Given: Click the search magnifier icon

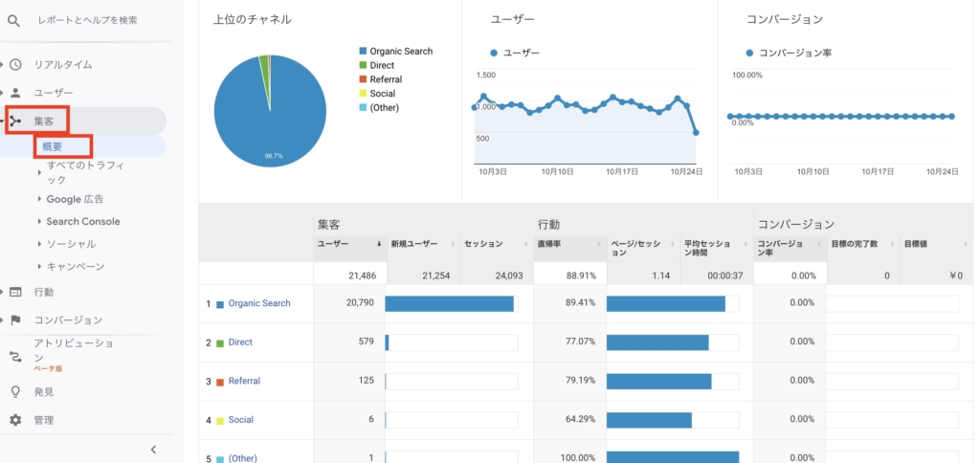Looking at the screenshot, I should pyautogui.click(x=13, y=21).
